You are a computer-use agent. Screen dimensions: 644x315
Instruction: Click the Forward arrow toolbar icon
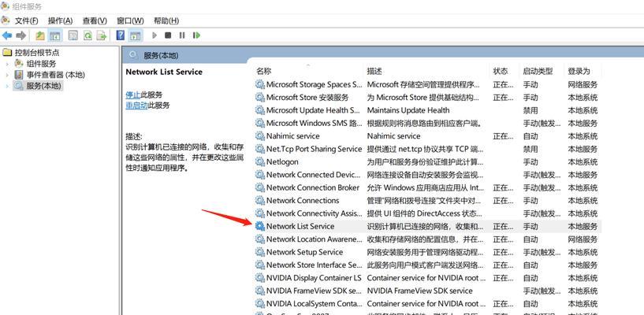[x=21, y=35]
